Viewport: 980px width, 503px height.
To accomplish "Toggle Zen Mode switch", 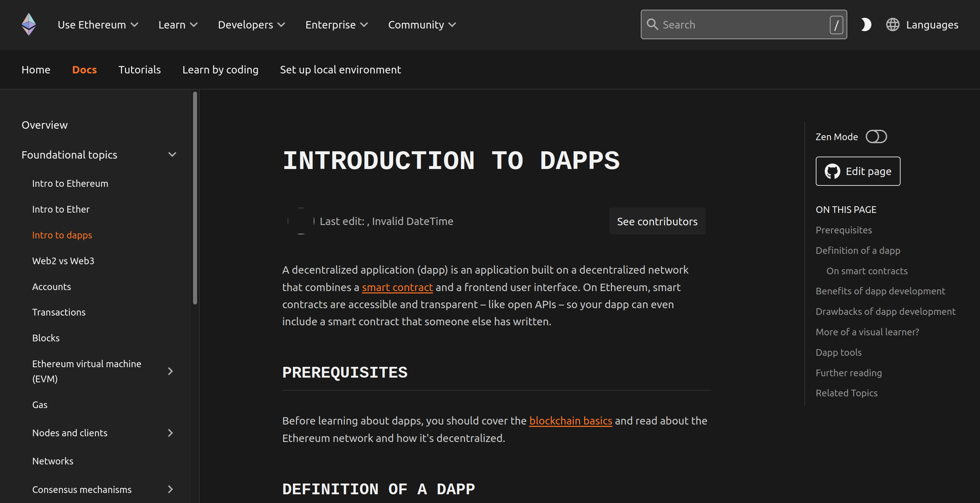I will click(876, 137).
